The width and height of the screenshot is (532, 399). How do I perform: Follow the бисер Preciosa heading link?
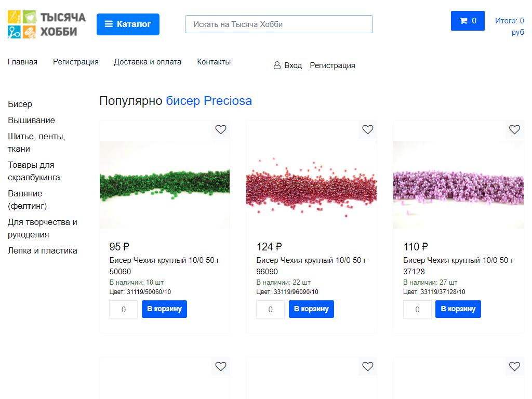[209, 101]
